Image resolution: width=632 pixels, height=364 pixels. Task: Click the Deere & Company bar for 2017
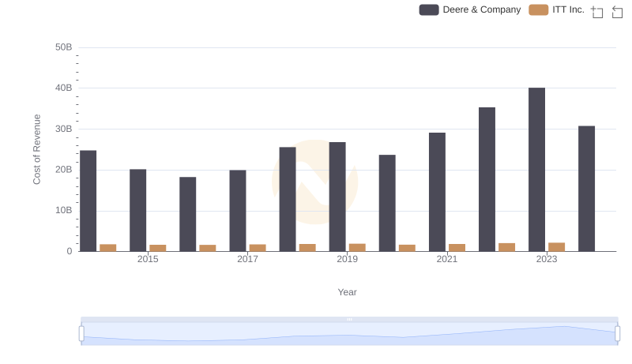(238, 211)
